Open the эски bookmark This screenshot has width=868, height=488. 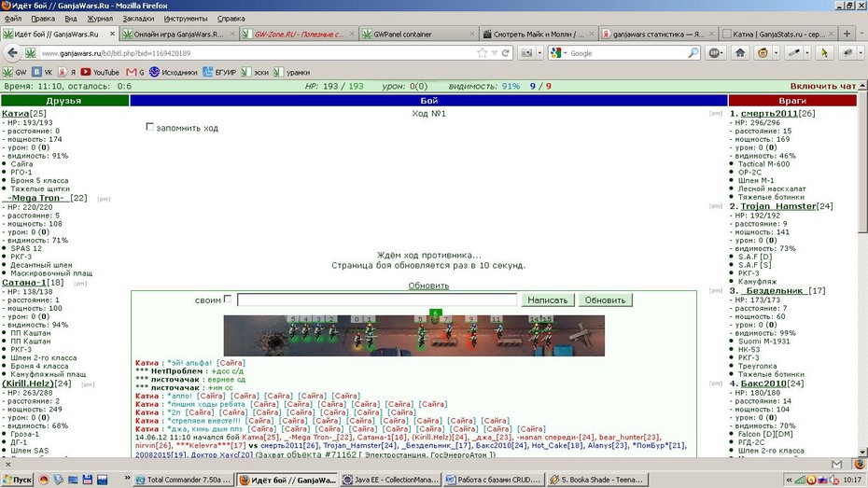[x=255, y=72]
